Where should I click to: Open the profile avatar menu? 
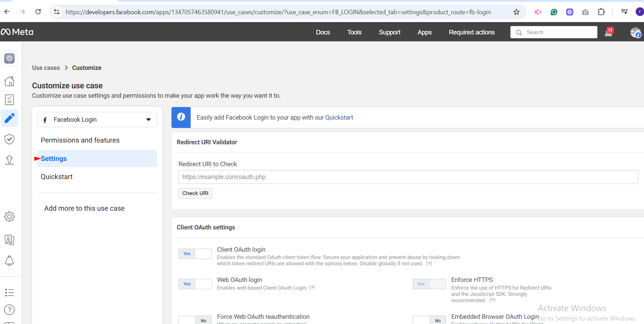tap(635, 32)
